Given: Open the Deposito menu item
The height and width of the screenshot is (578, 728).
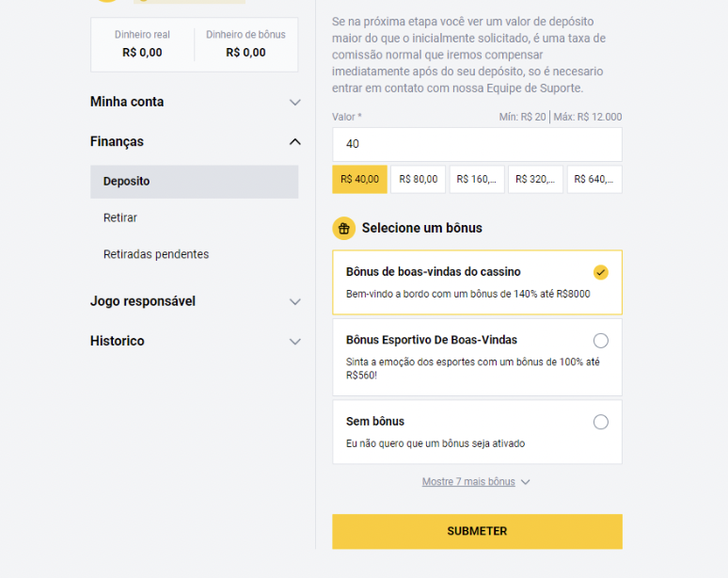Looking at the screenshot, I should 194,182.
